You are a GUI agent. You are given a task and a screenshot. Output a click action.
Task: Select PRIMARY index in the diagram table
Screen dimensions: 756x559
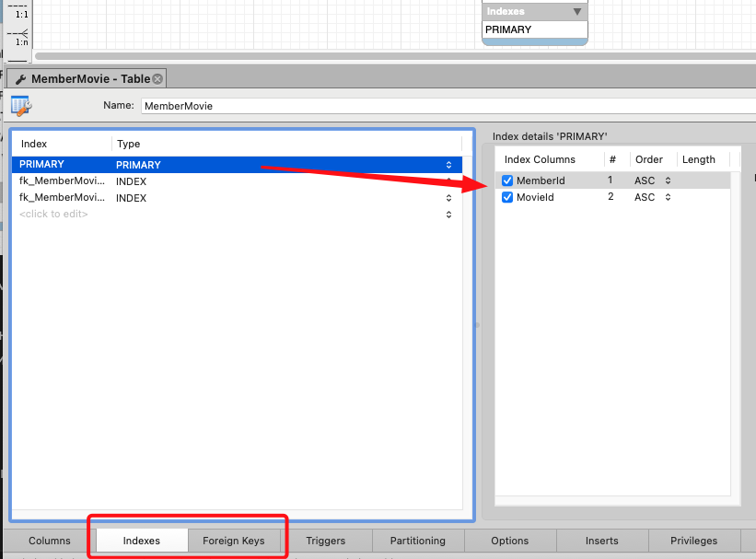point(508,29)
